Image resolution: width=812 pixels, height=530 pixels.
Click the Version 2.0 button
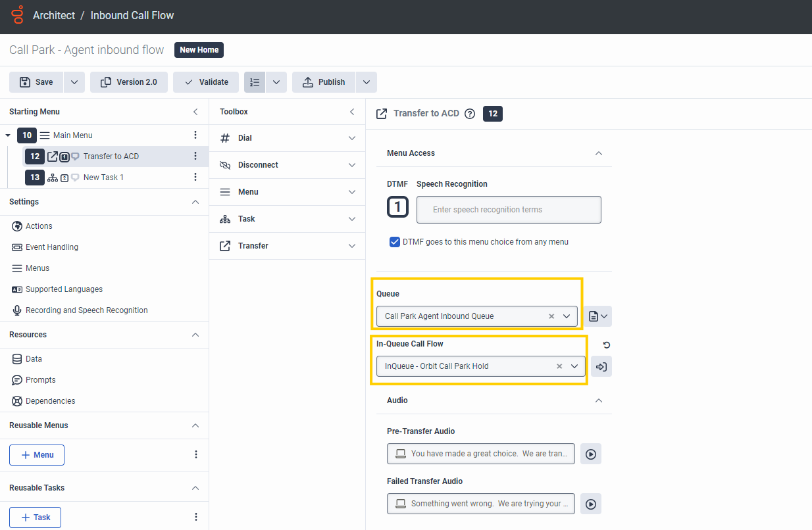pos(128,82)
